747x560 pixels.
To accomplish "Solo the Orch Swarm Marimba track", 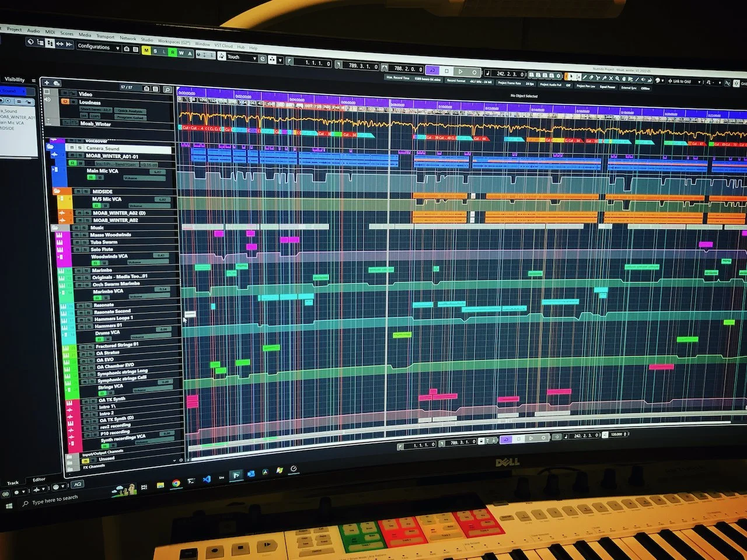I will [87, 283].
